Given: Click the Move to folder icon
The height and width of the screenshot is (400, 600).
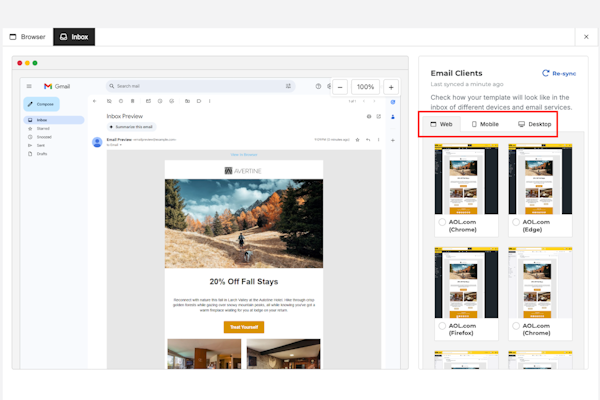Looking at the screenshot, I should click(187, 101).
